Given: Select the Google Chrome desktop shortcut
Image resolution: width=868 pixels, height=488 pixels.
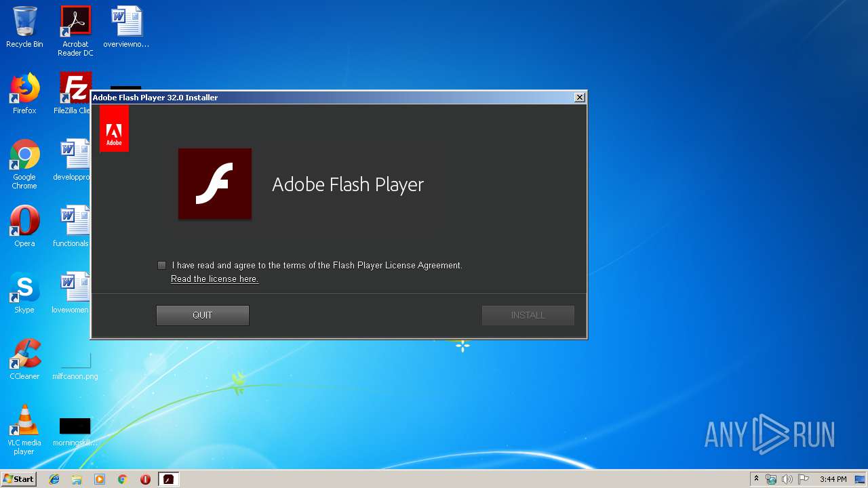Looking at the screenshot, I should [x=24, y=164].
